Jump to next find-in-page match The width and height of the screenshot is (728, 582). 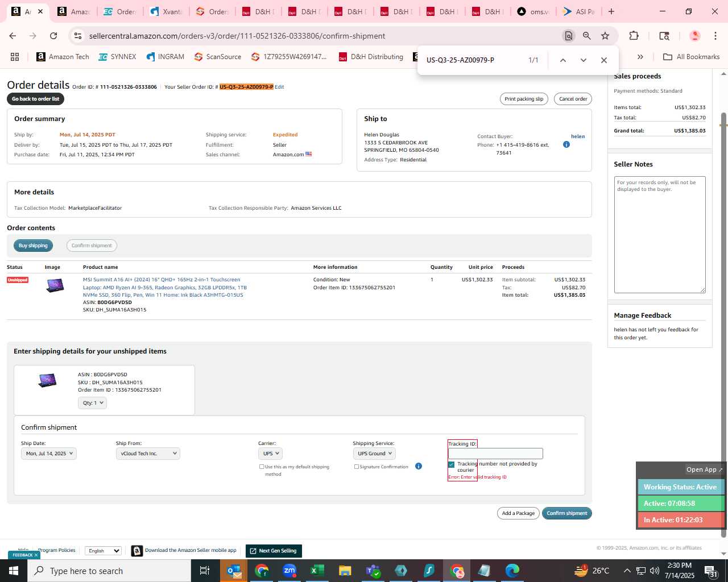(x=583, y=60)
